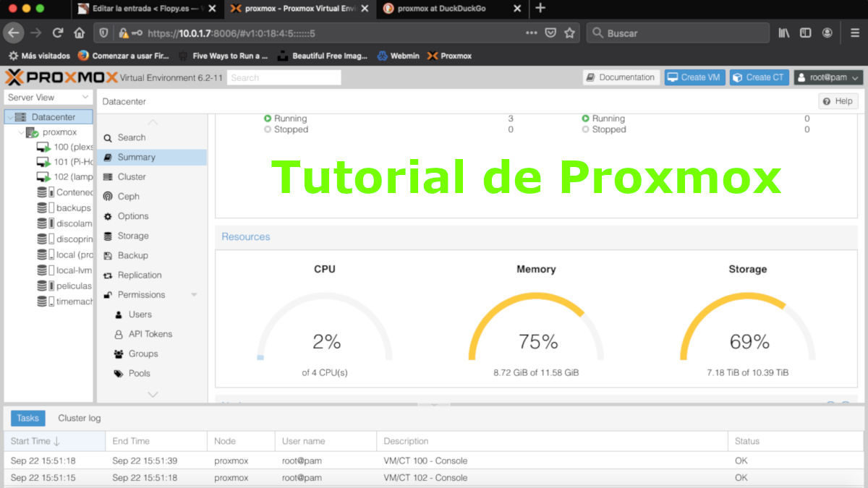
Task: Expand the Permissions section chevron
Action: [193, 294]
